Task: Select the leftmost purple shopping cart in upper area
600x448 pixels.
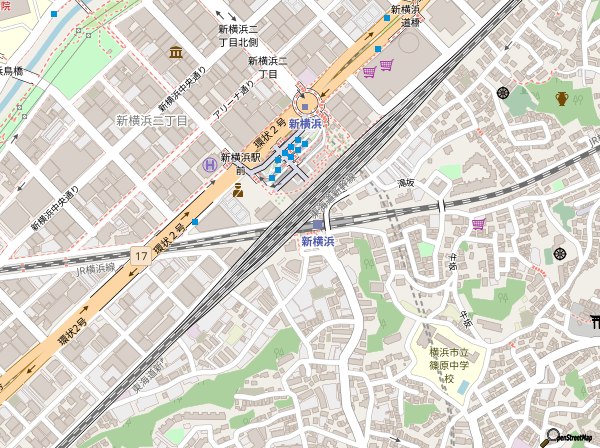Action: click(369, 70)
